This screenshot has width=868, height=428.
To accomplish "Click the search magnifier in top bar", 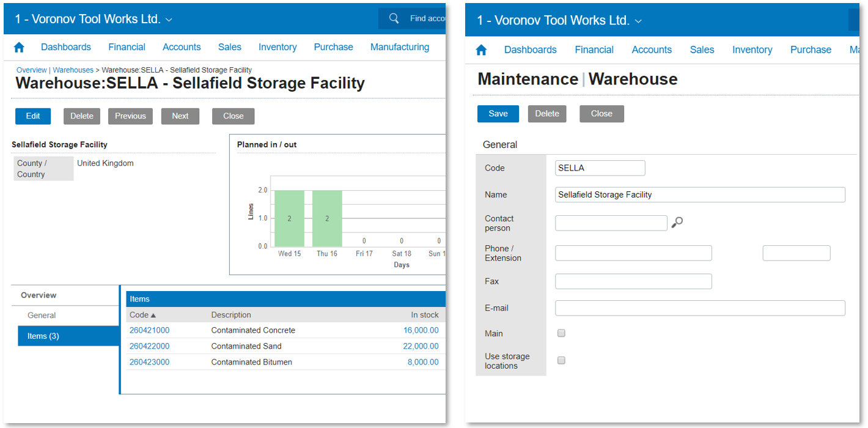I will (394, 18).
